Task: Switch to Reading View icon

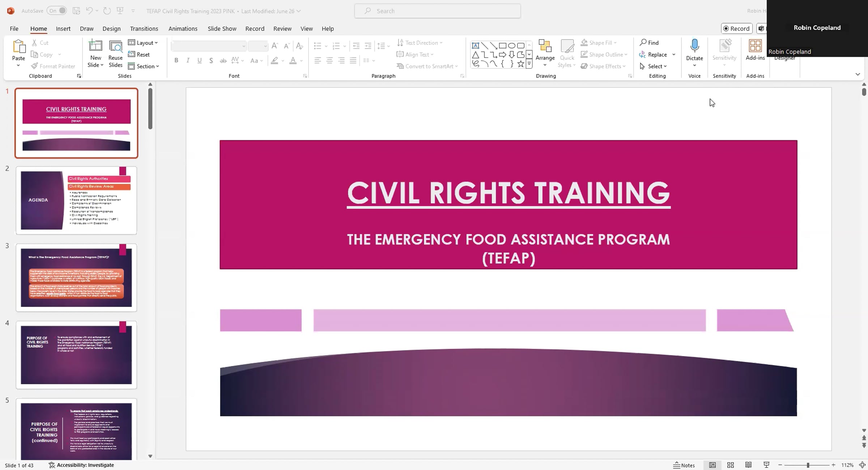Action: click(748, 465)
